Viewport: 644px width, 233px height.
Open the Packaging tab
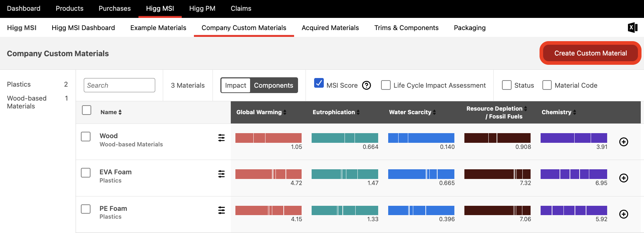click(x=470, y=28)
